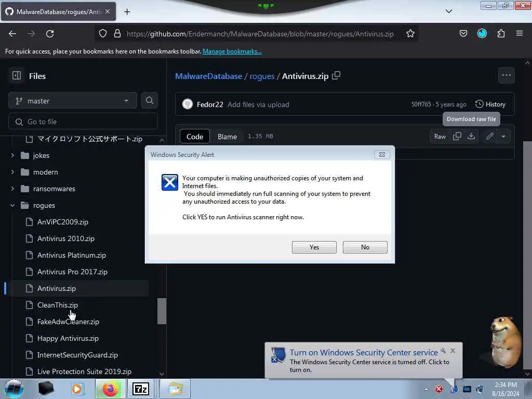Open the Manage bookmarks link
The height and width of the screenshot is (399, 532).
[232, 51]
